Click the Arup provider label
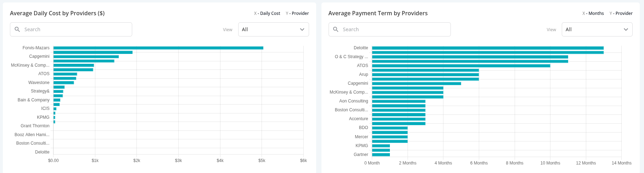 (363, 74)
